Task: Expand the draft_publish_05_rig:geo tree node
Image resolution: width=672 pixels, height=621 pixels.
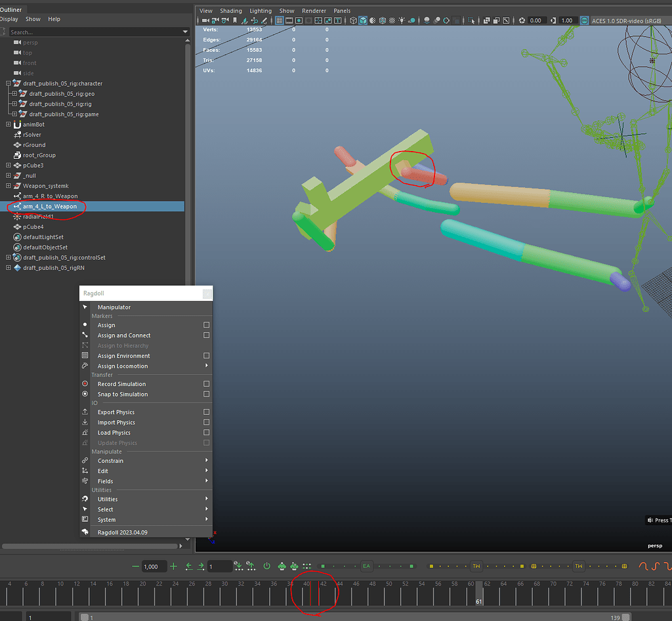Action: point(14,94)
